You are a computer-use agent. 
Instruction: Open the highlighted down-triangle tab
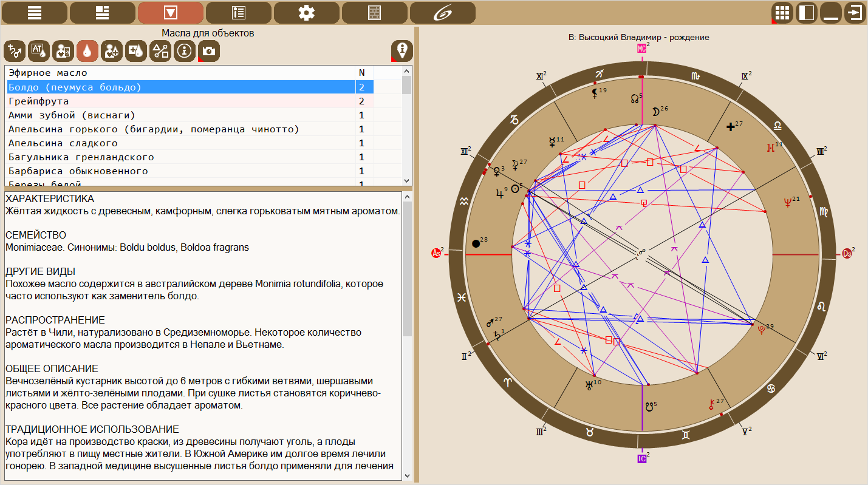[171, 13]
